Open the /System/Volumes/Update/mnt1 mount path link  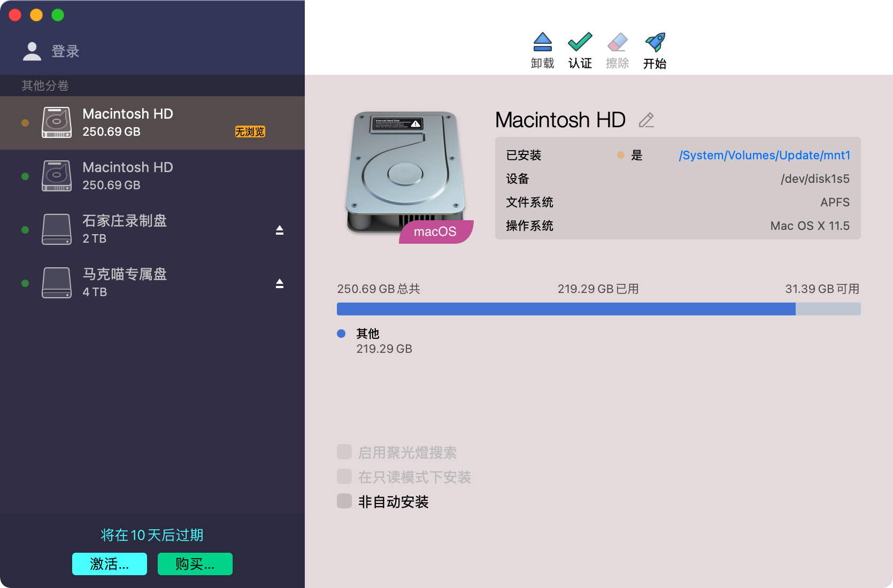point(765,155)
